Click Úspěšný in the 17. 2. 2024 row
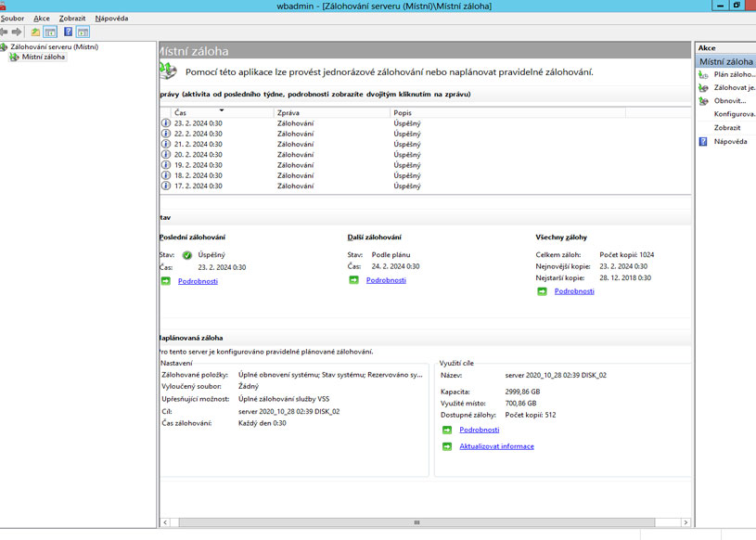 coord(407,186)
